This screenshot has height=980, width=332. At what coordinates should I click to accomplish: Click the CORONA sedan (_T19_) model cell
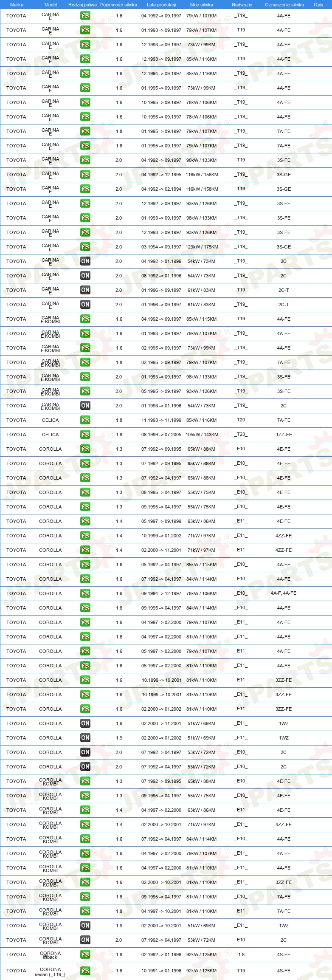[x=50, y=972]
